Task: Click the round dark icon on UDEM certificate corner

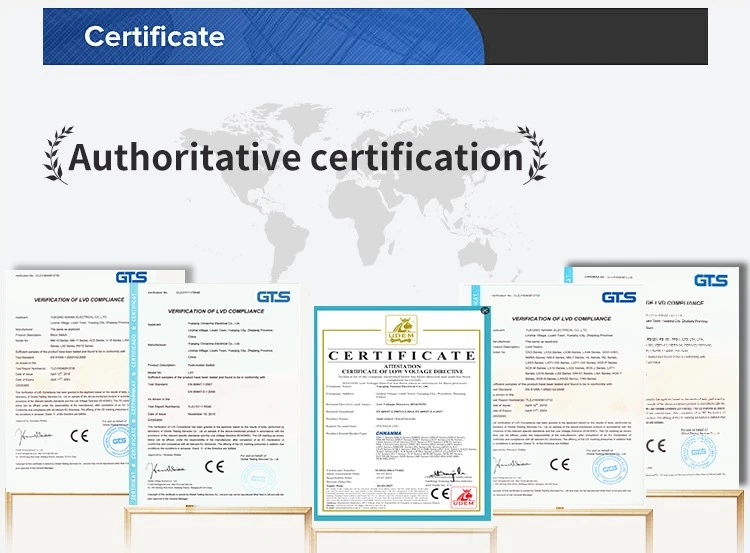Action: (x=485, y=310)
